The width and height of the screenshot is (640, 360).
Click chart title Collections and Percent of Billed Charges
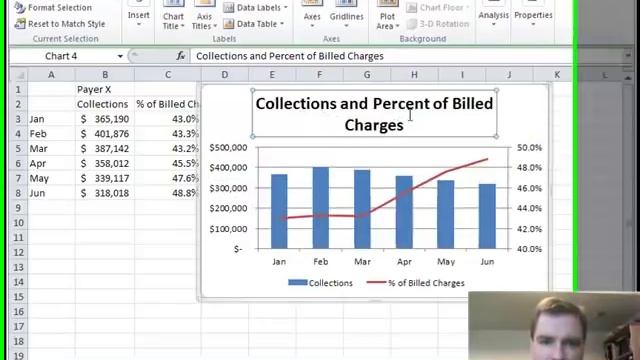coord(374,114)
